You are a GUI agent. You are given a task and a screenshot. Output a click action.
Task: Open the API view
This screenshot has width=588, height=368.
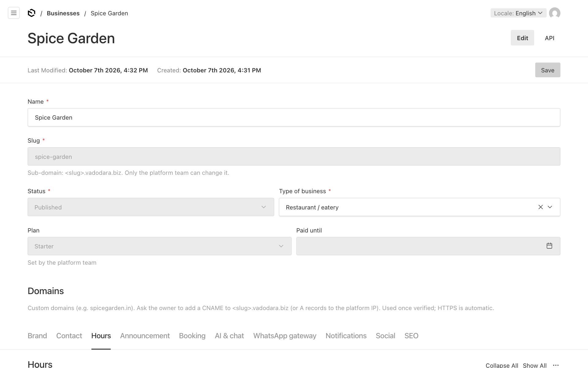[x=549, y=38]
